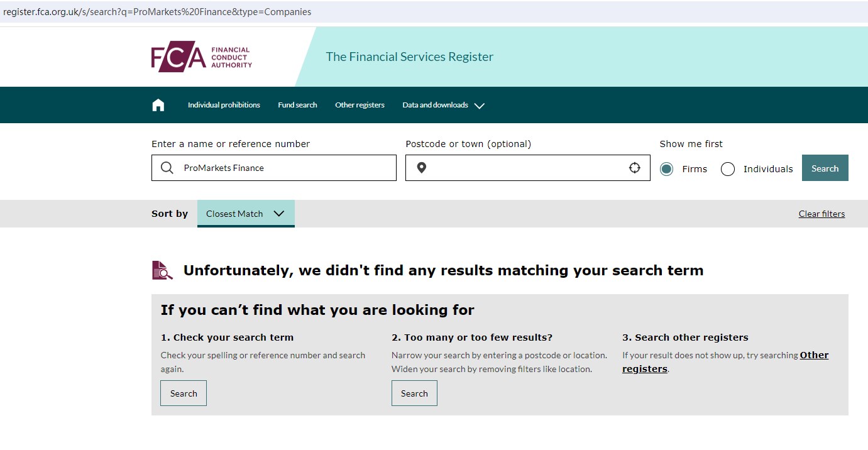Click the use-my-location crosshair icon

(635, 168)
